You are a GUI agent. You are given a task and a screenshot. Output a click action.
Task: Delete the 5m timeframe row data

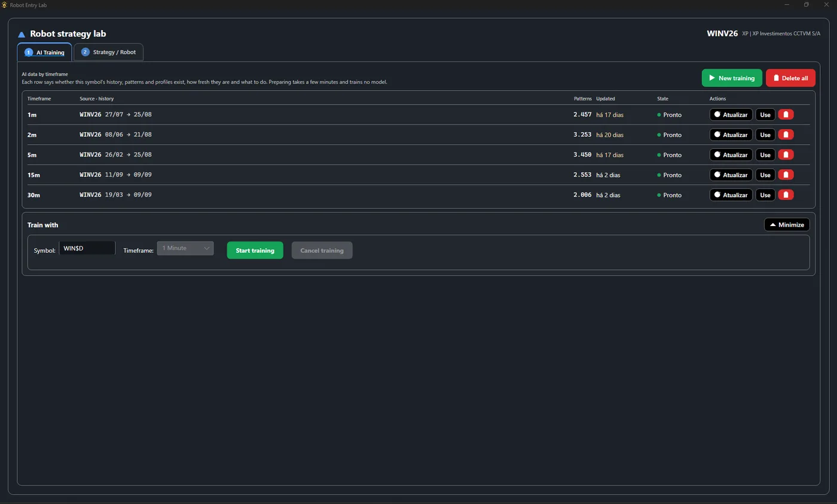pos(786,154)
